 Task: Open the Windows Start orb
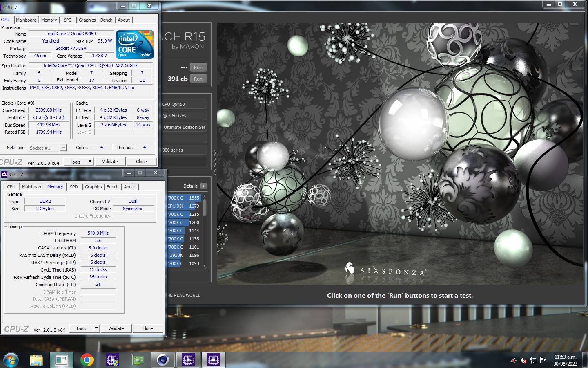[11, 360]
